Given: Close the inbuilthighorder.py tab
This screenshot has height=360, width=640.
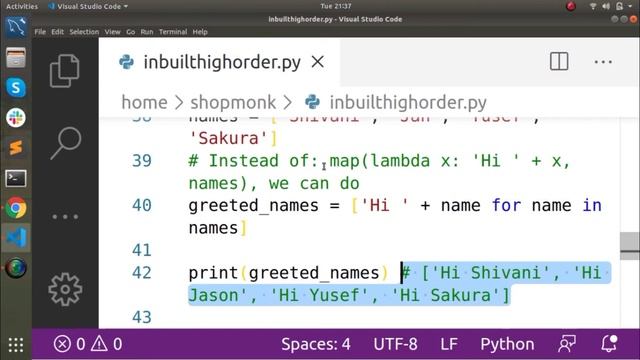Looking at the screenshot, I should (x=318, y=62).
